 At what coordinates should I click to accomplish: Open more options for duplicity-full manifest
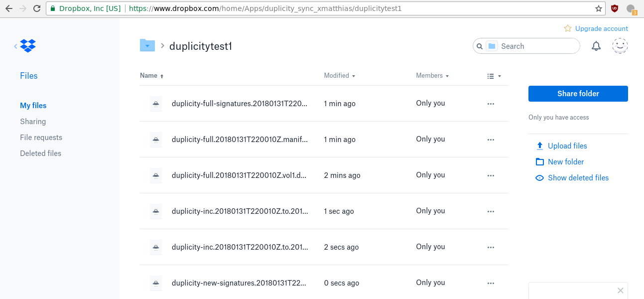coord(491,140)
